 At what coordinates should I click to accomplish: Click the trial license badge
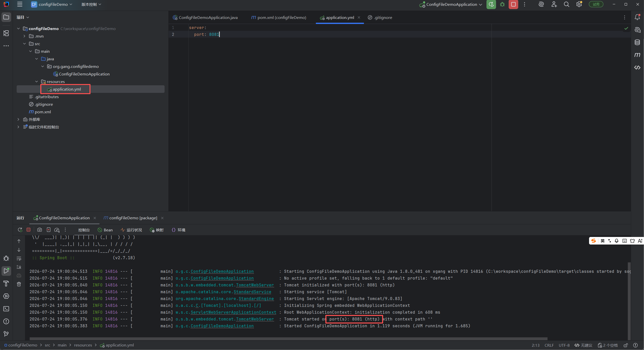(596, 4)
